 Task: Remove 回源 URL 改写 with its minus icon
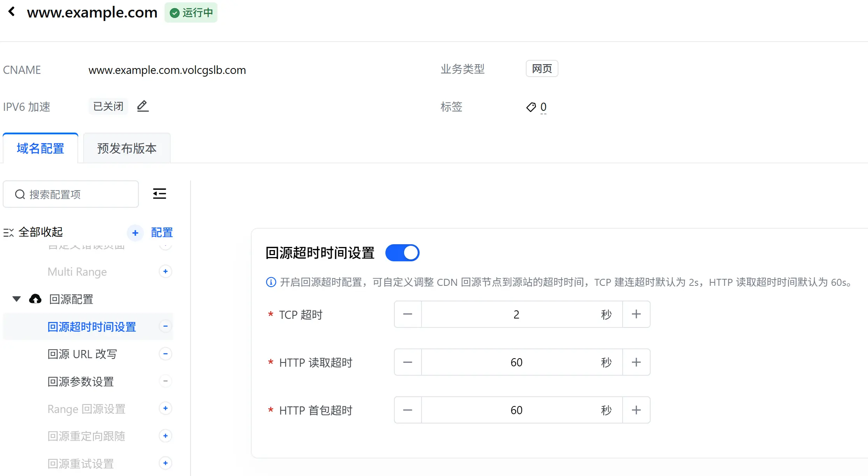pos(166,354)
